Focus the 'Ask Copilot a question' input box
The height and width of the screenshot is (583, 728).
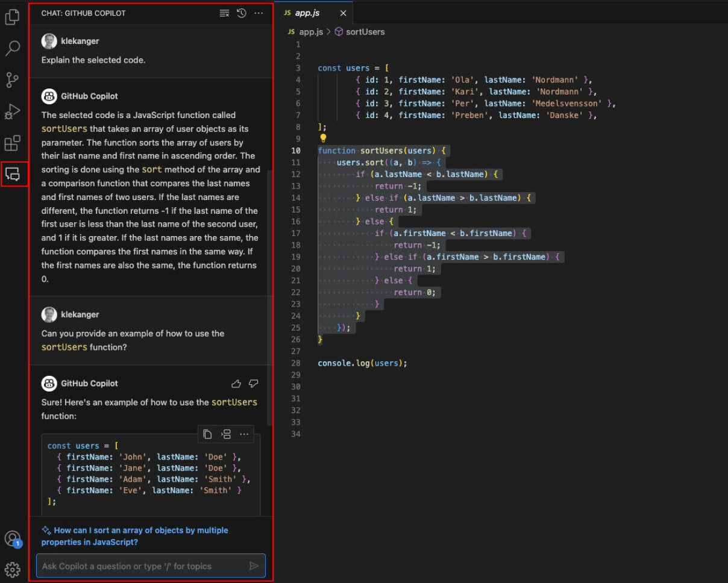(x=151, y=566)
